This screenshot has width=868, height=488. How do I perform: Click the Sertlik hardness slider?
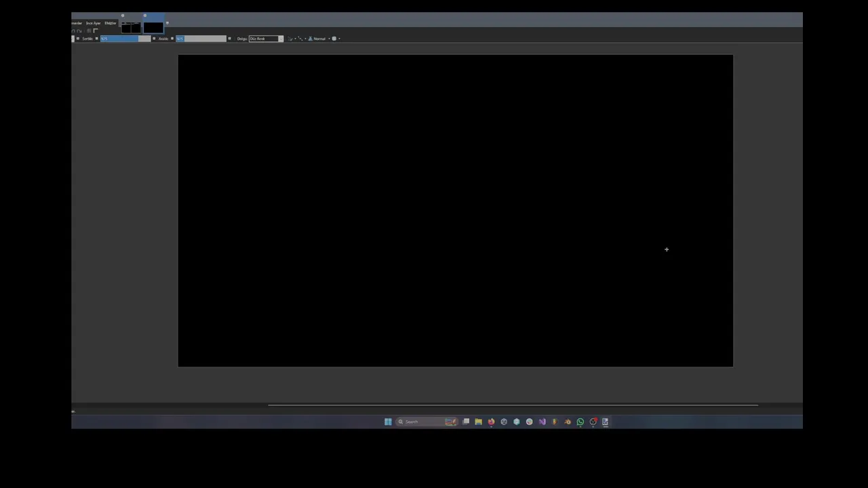click(x=125, y=39)
